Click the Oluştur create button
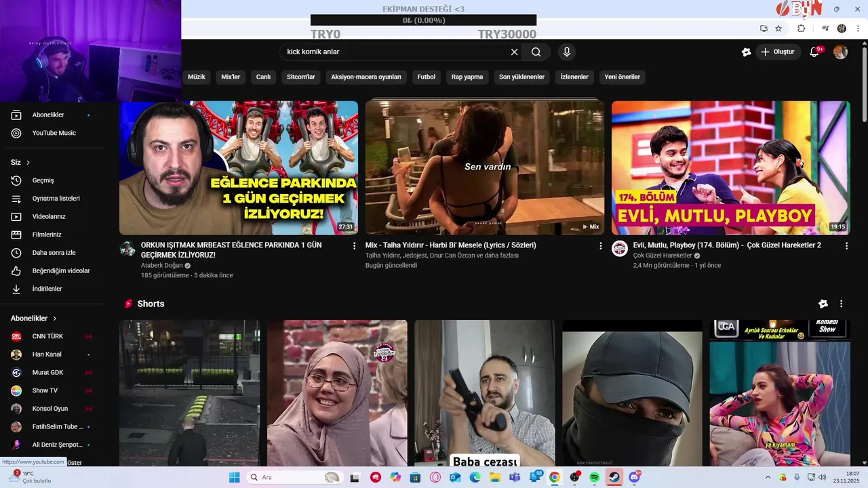This screenshot has width=868, height=488. click(x=778, y=52)
